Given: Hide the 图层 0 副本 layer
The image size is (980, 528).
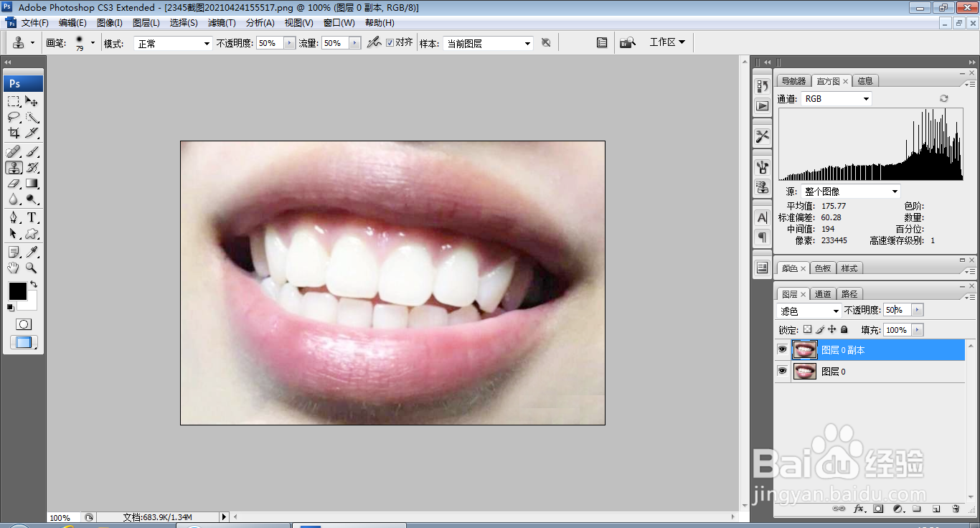Looking at the screenshot, I should click(x=782, y=350).
